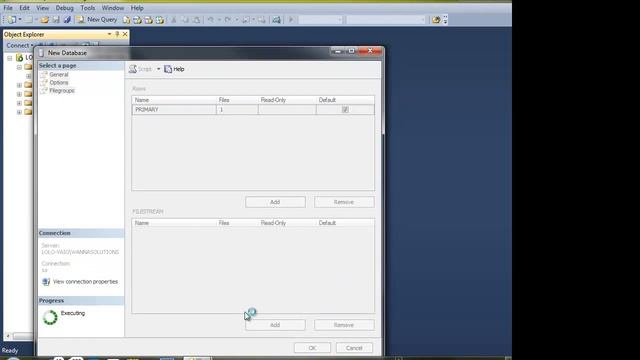Close the Object Explorer panel

(x=125, y=34)
